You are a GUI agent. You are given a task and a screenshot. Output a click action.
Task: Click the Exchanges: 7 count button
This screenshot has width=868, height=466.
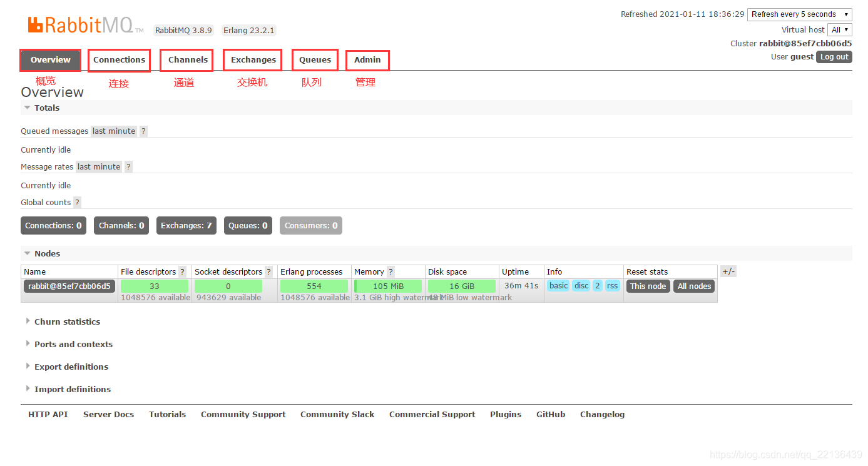coord(186,226)
